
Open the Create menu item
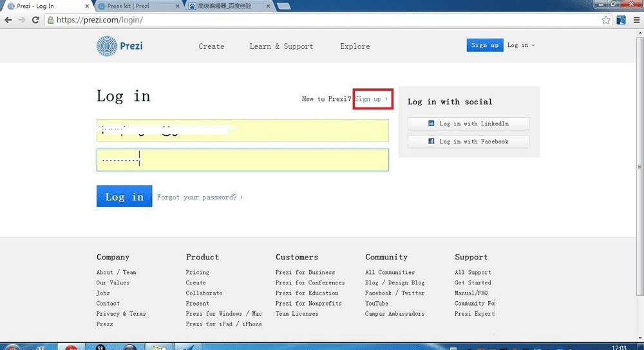tap(211, 46)
